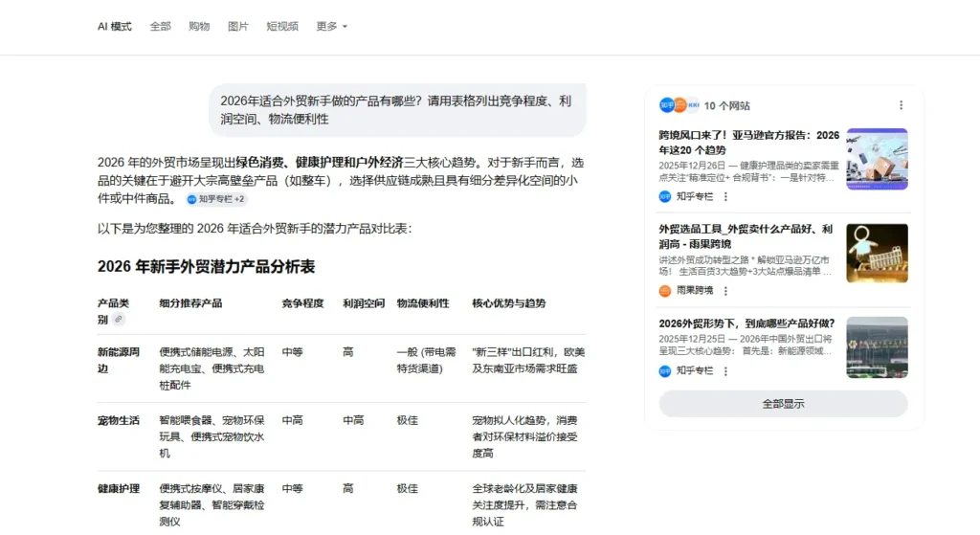Screen dimensions: 980x535
Task: Click the 新能源周边 row label
Action: click(118, 360)
